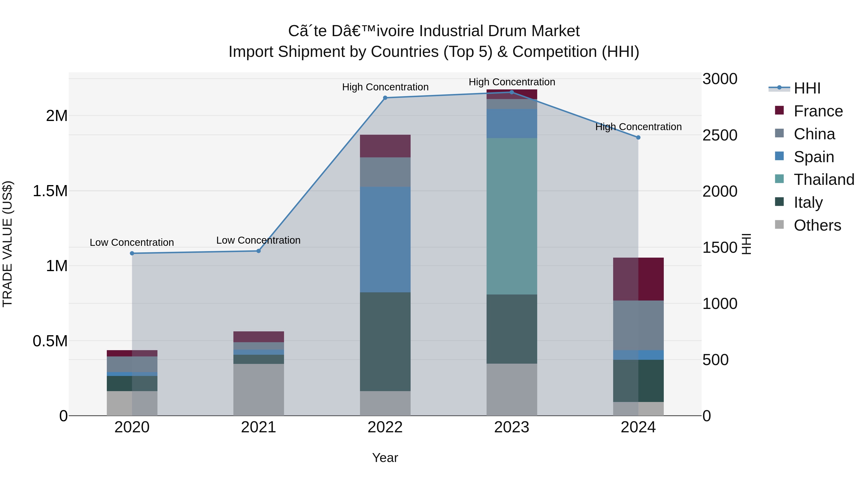Click the China segment in the 2022 bar
This screenshot has width=868, height=488.
pyautogui.click(x=385, y=172)
